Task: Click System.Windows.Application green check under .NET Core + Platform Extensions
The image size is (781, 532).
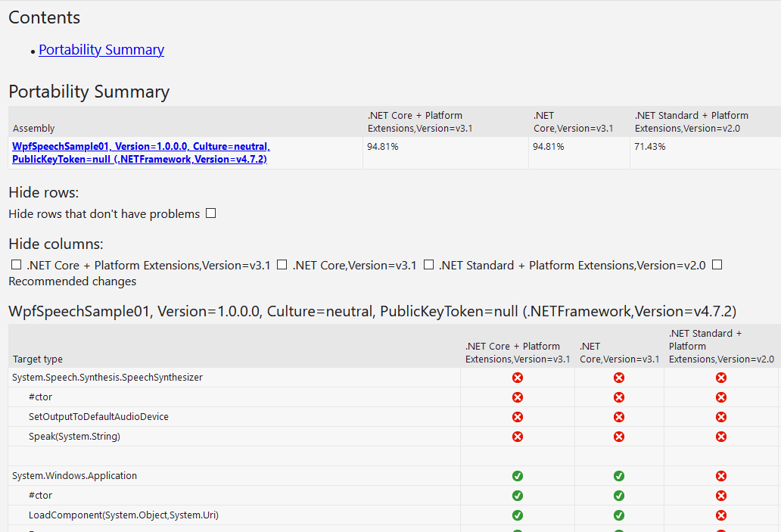Action: coord(518,476)
